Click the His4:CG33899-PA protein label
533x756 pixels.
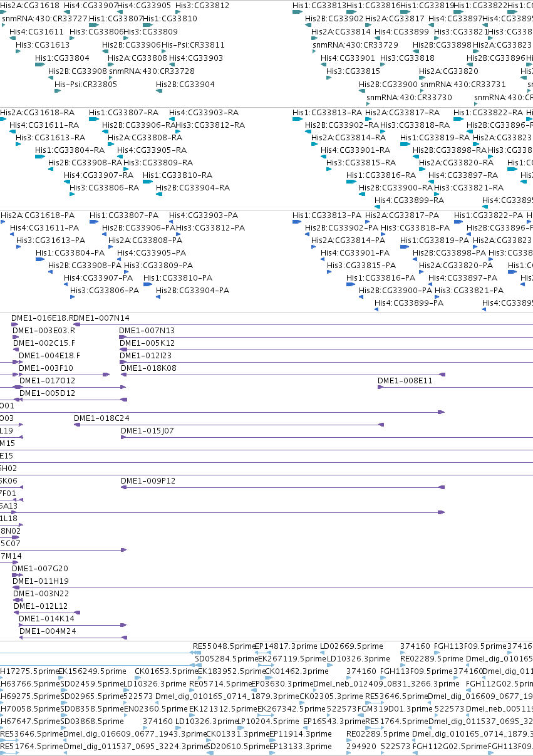tap(410, 303)
